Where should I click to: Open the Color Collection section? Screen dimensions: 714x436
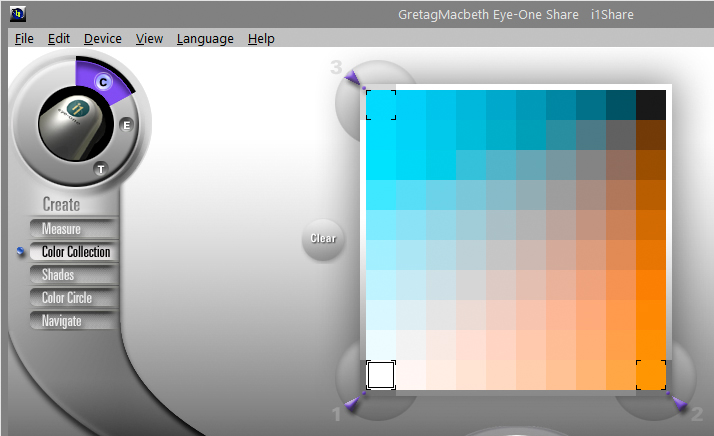coord(74,251)
